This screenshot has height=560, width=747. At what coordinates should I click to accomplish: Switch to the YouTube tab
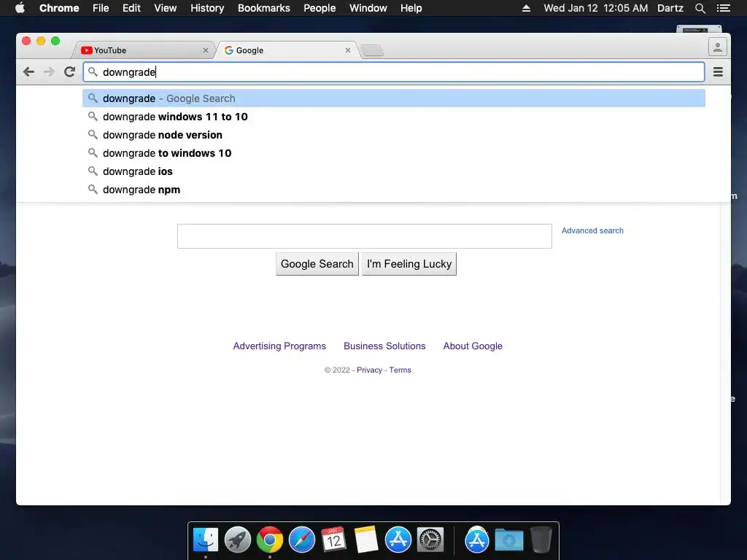143,50
